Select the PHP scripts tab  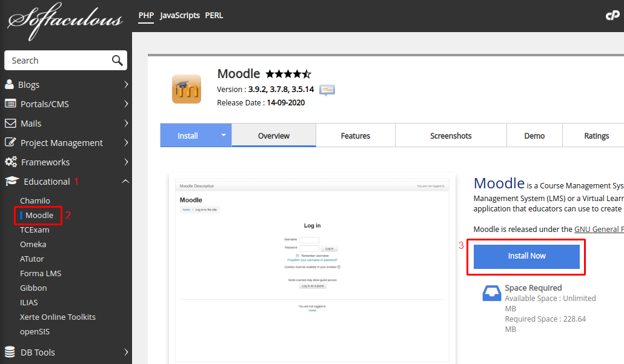tap(146, 16)
